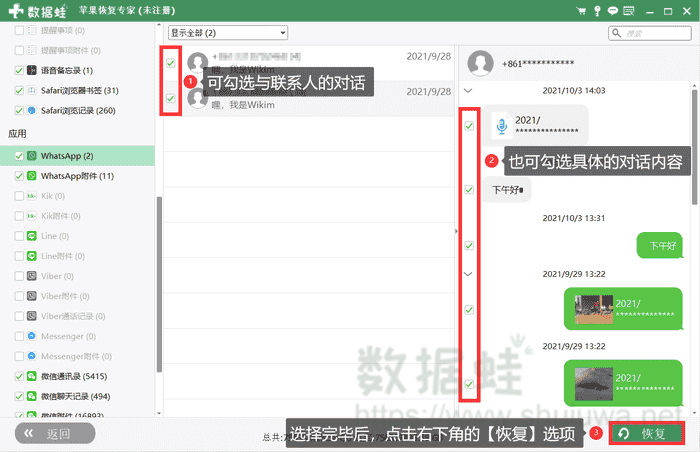Open the shopping cart purchase icon
The width and height of the screenshot is (700, 452).
[x=582, y=9]
